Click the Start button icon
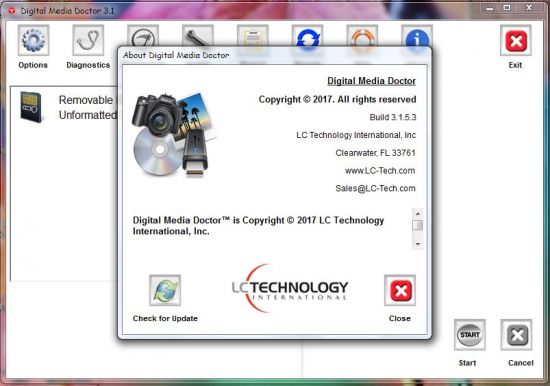The height and width of the screenshot is (386, 550). pos(470,335)
